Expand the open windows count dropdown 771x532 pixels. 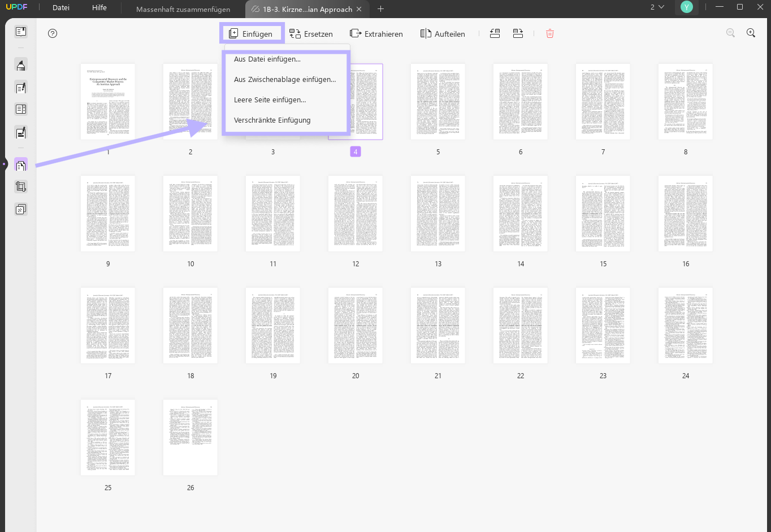(x=657, y=7)
